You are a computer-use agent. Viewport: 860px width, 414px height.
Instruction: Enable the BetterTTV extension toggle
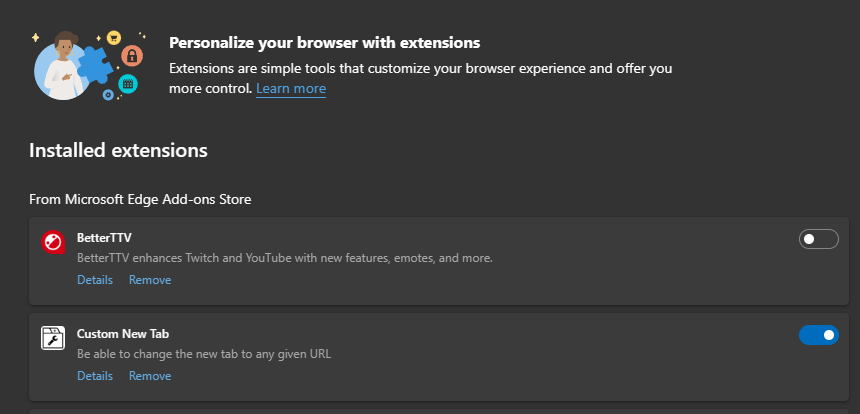818,239
